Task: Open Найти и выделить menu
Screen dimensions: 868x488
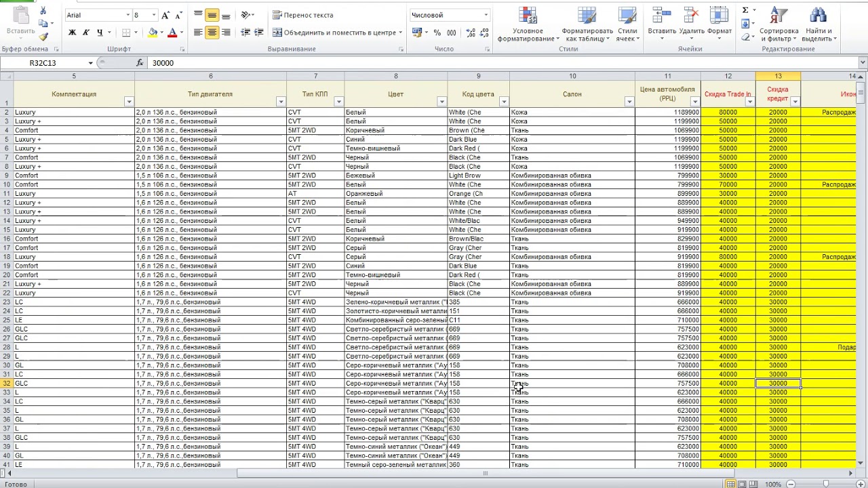Action: coord(818,24)
